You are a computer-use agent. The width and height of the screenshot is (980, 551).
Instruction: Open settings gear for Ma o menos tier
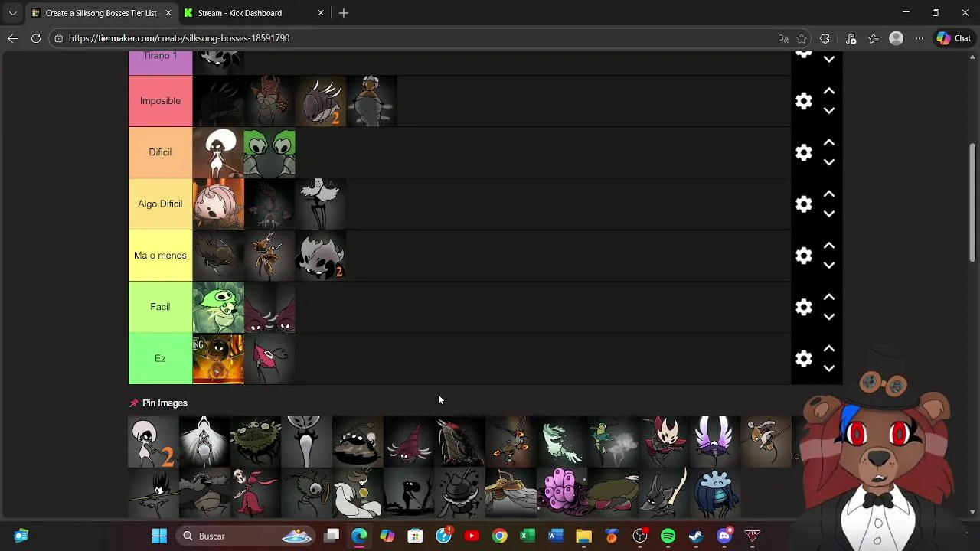pyautogui.click(x=803, y=256)
